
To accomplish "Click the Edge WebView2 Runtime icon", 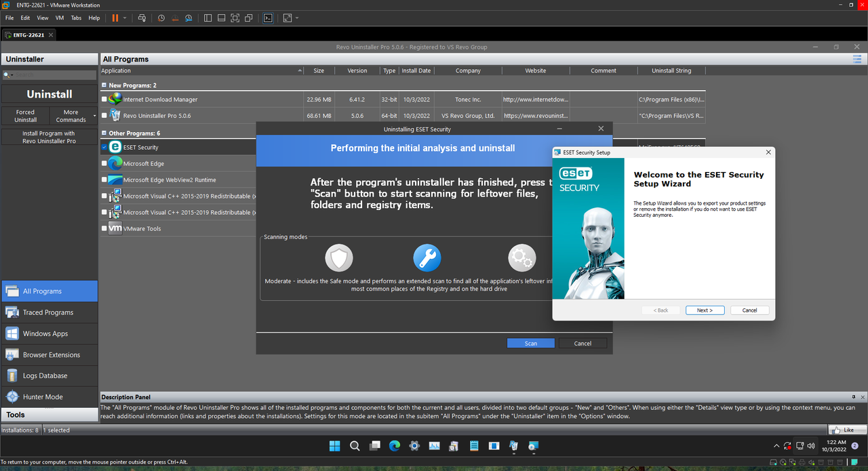I will click(115, 180).
